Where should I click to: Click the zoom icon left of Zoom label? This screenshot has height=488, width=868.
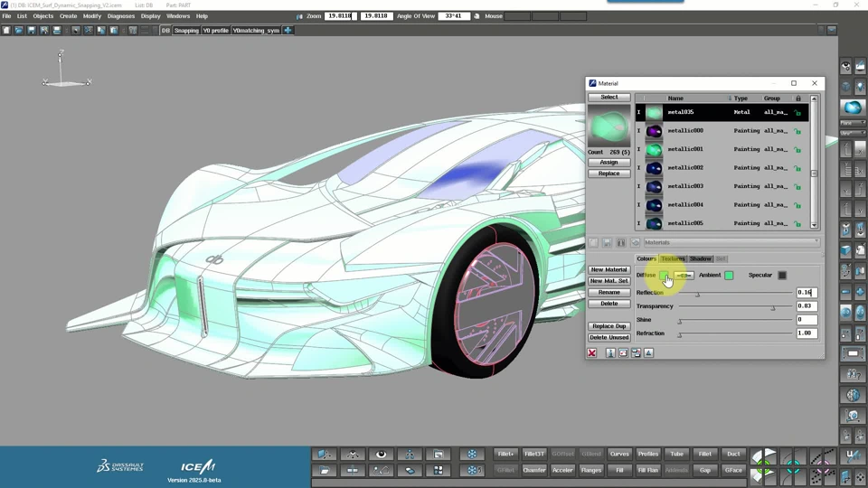pos(300,16)
